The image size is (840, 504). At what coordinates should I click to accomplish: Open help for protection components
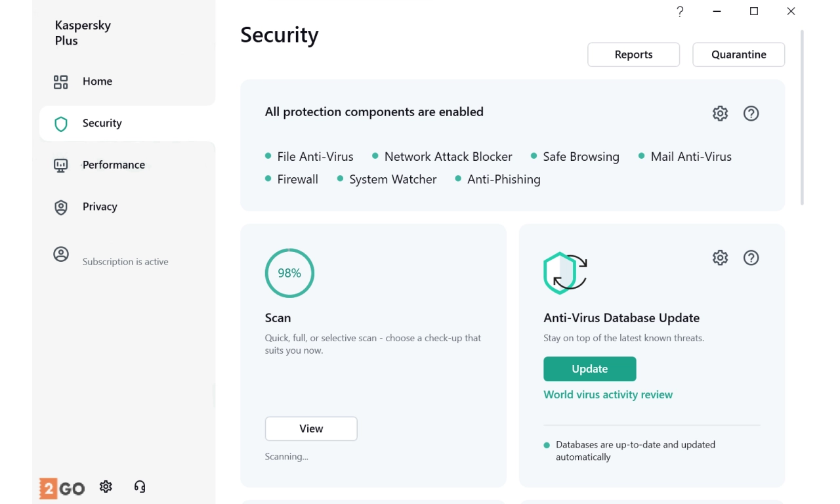[x=751, y=114]
